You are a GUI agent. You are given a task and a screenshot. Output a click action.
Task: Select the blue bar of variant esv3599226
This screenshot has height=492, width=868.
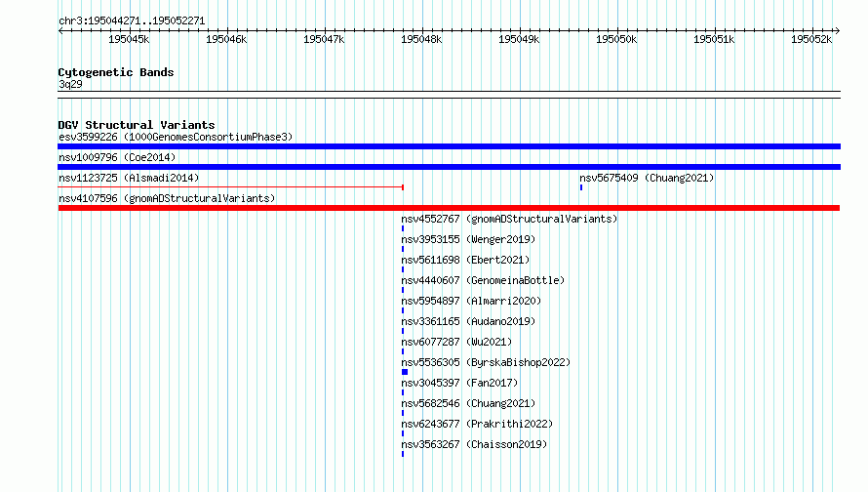click(x=449, y=146)
